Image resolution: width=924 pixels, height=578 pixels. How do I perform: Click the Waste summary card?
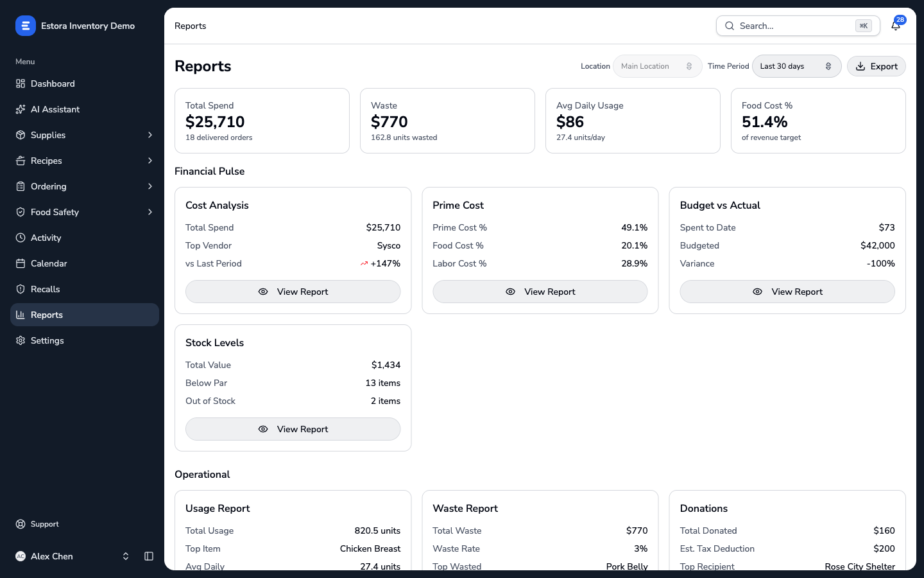point(447,121)
